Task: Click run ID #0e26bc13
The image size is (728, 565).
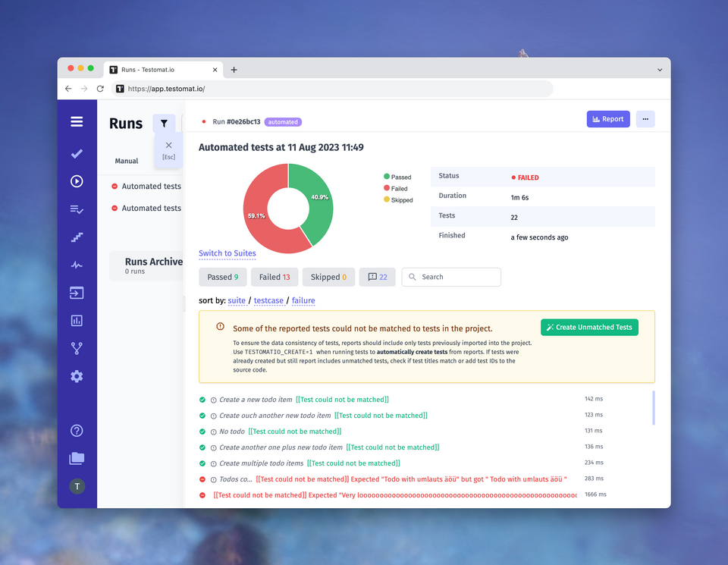Action: pos(243,121)
